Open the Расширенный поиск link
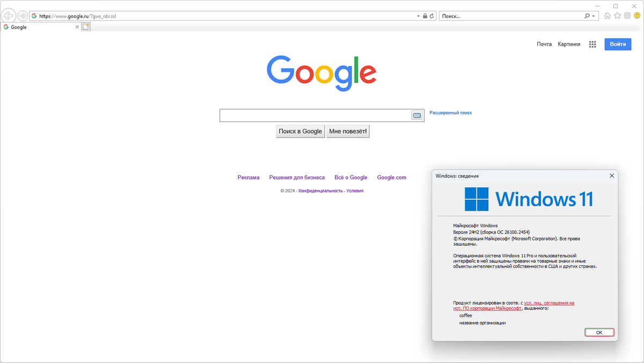Image resolution: width=644 pixels, height=363 pixels. (x=451, y=113)
